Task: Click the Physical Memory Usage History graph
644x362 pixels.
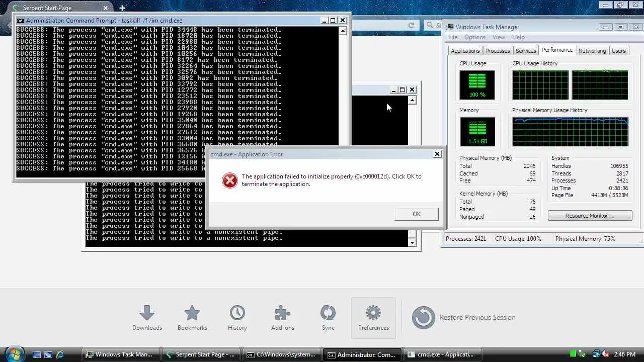Action: coord(570,132)
